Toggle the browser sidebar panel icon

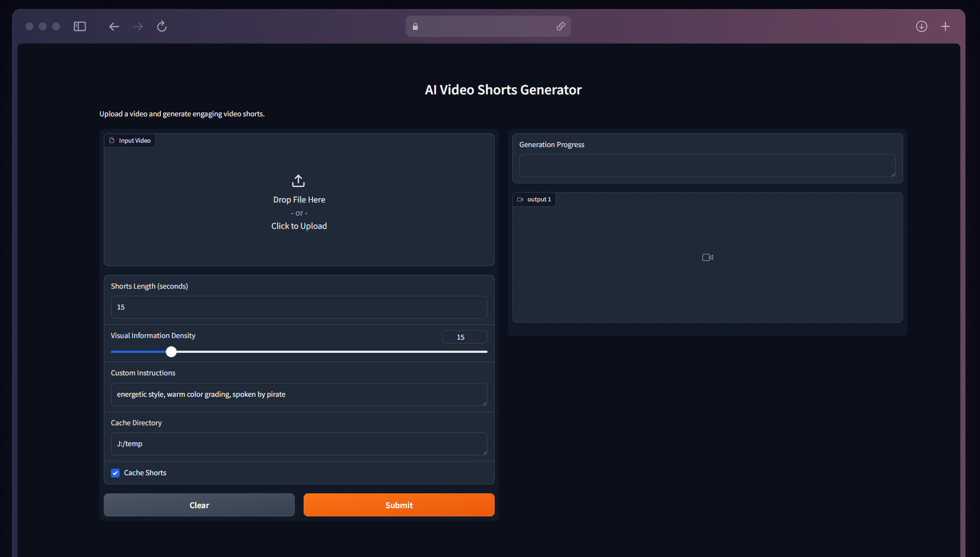click(79, 26)
